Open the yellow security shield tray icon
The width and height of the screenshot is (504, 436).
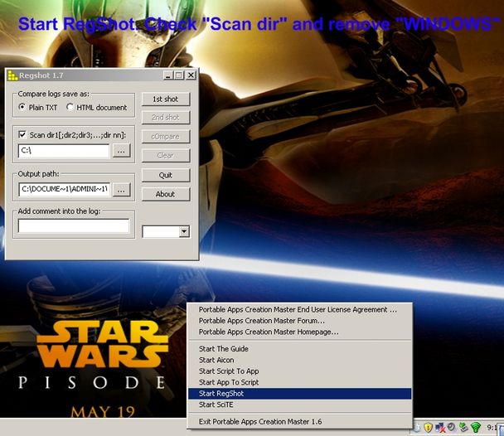pos(428,428)
